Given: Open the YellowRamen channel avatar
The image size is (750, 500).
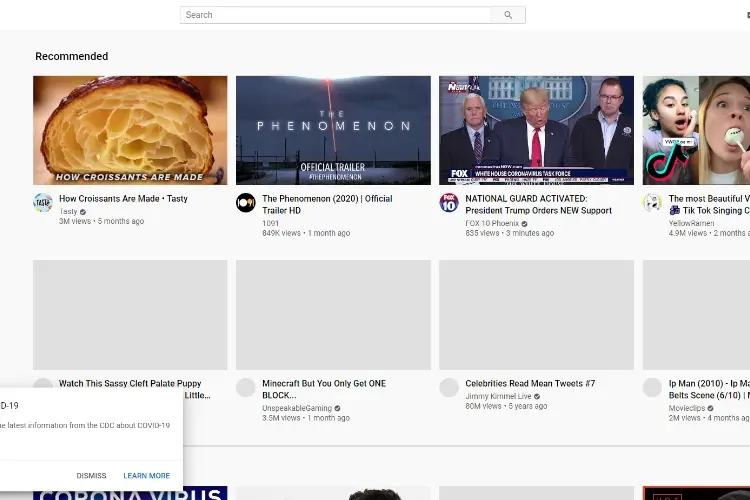Looking at the screenshot, I should (x=652, y=202).
